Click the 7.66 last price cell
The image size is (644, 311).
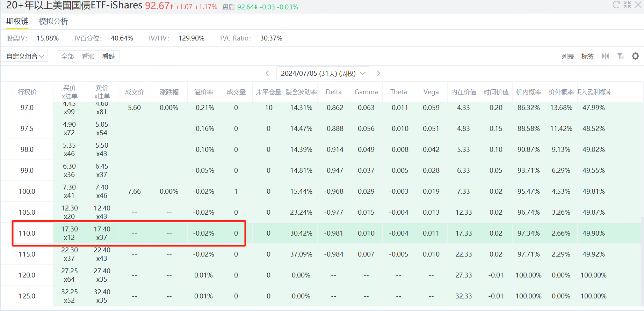[x=135, y=191]
